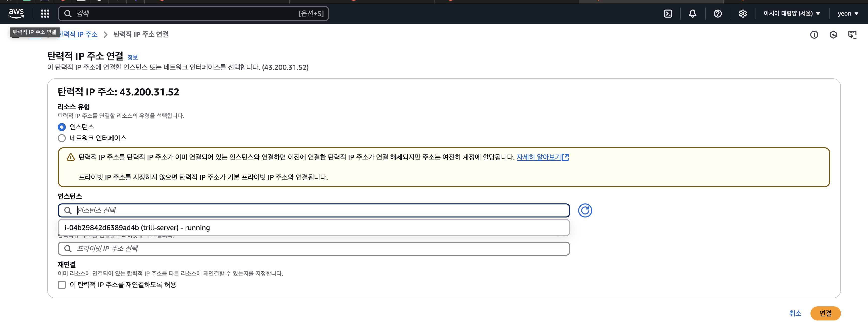
Task: Refresh the instance list
Action: [585, 210]
